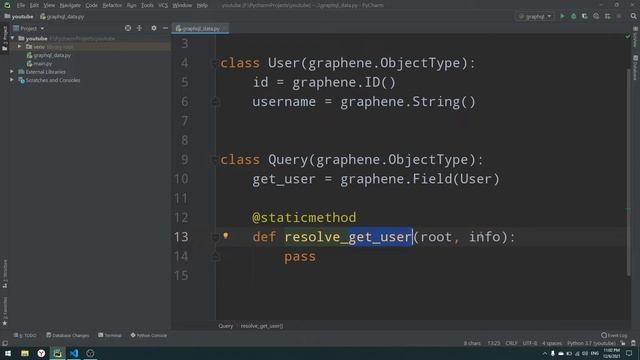Click the stop icon in run toolbar

tap(619, 16)
